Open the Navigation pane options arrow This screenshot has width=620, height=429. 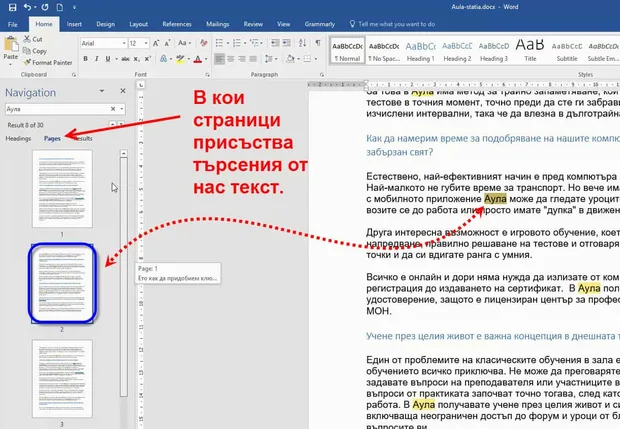102,91
